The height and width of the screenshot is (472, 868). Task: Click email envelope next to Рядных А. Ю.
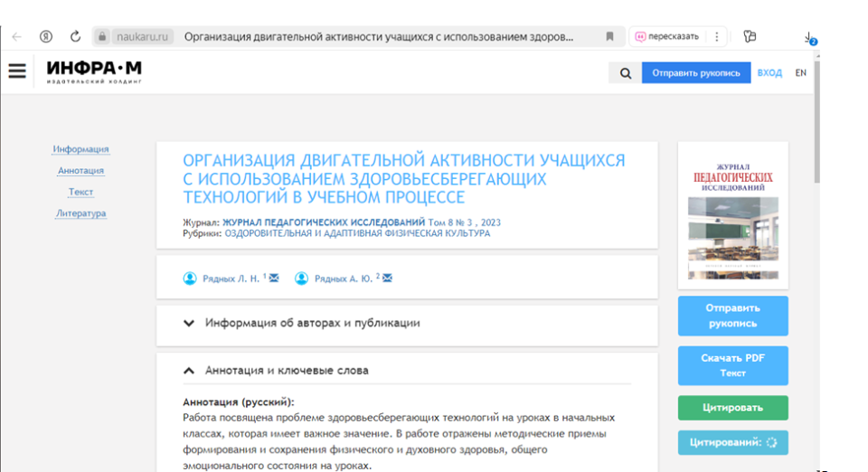pyautogui.click(x=387, y=278)
